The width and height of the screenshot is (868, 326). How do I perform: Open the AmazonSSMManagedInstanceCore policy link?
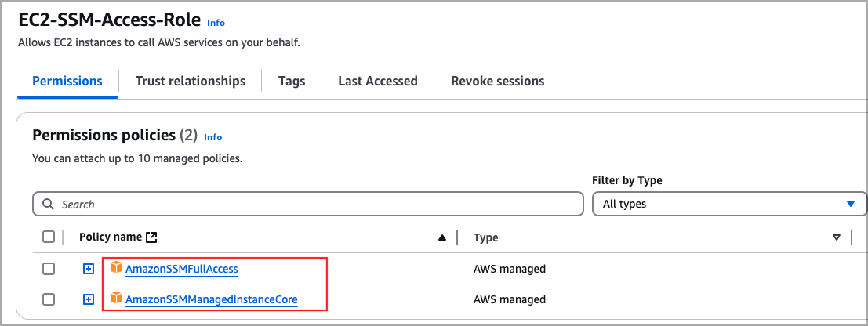[x=211, y=299]
